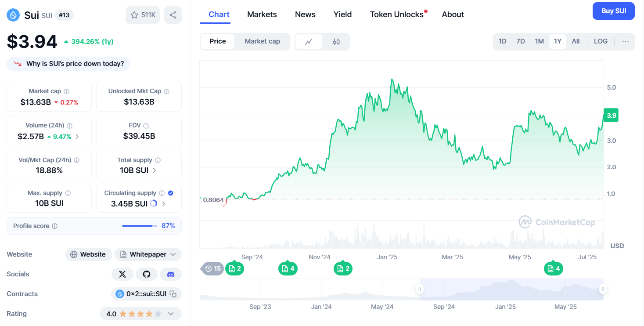Open the Markets tab

pyautogui.click(x=262, y=14)
